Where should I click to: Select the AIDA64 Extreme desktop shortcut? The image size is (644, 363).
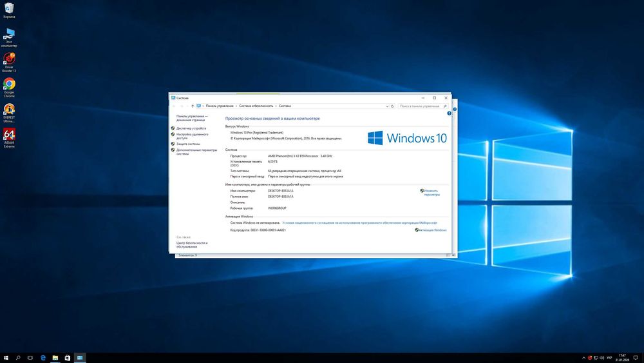point(9,138)
